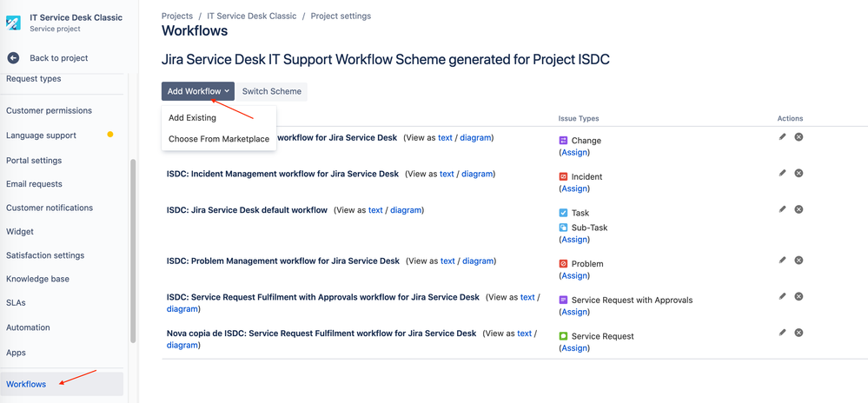Open Portal settings in the sidebar
This screenshot has width=868, height=403.
34,161
